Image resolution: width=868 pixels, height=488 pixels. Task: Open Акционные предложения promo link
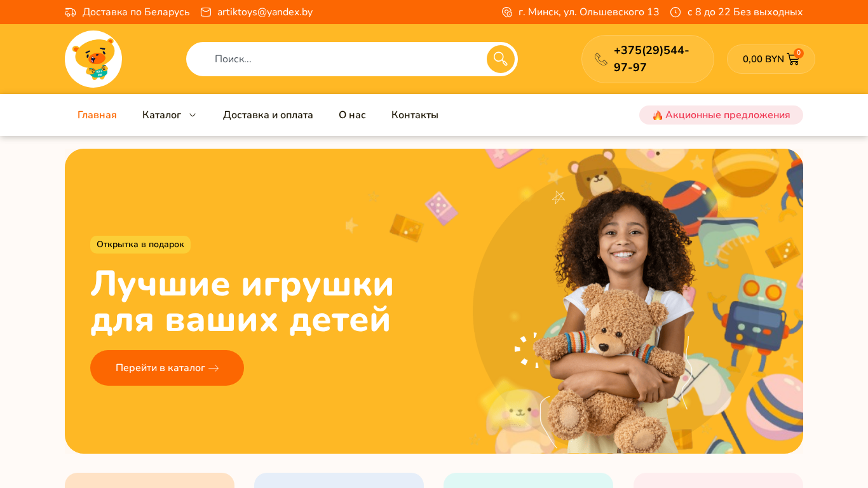click(721, 115)
